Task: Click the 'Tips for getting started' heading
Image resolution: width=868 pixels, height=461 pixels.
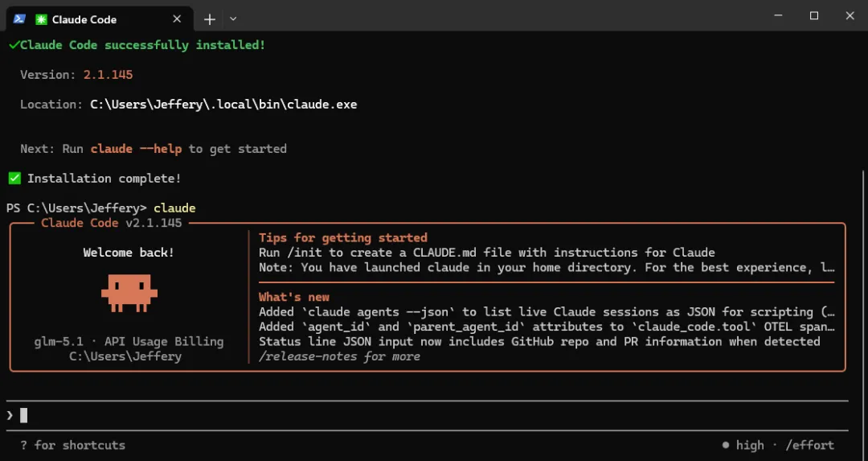Action: [343, 237]
